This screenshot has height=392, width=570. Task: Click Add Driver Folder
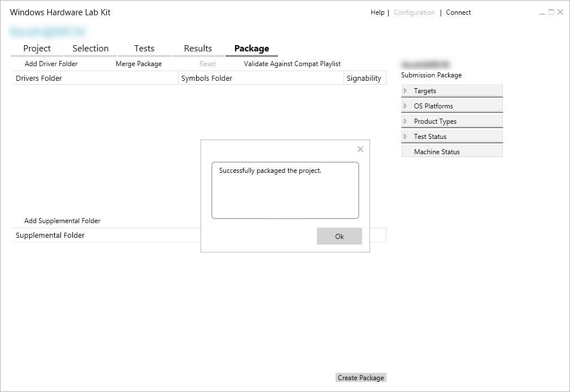tap(51, 64)
